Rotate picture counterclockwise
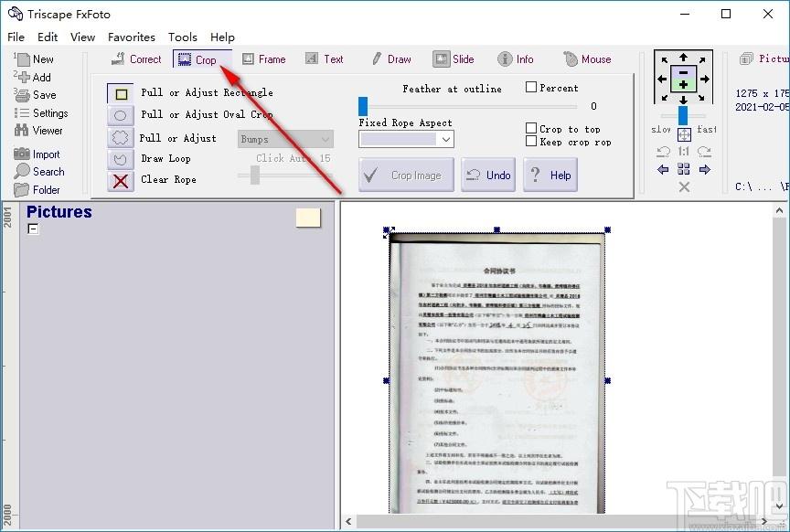This screenshot has width=790, height=532. [664, 151]
